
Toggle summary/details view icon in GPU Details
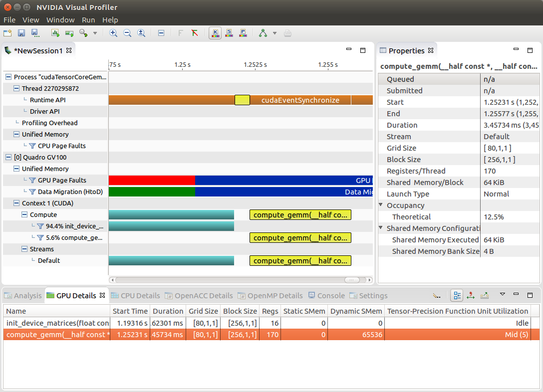pos(457,295)
